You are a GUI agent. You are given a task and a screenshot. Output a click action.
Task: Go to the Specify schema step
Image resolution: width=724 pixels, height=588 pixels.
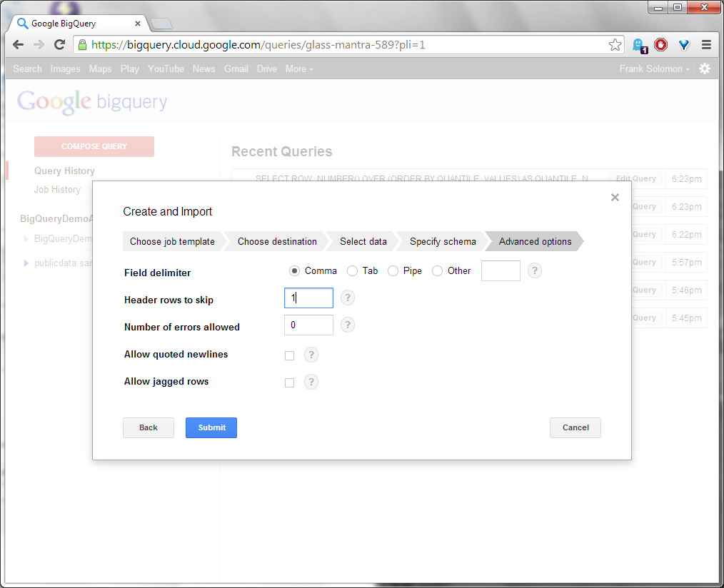click(x=443, y=241)
